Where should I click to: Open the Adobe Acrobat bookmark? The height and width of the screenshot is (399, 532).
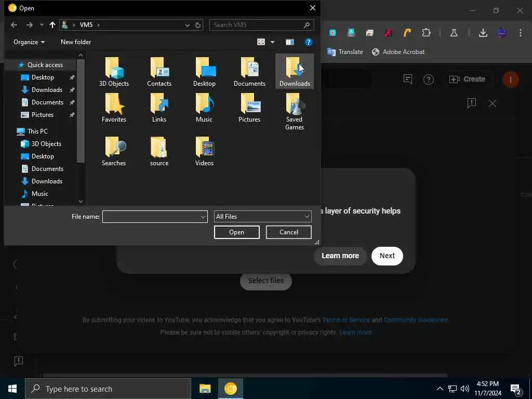point(398,52)
